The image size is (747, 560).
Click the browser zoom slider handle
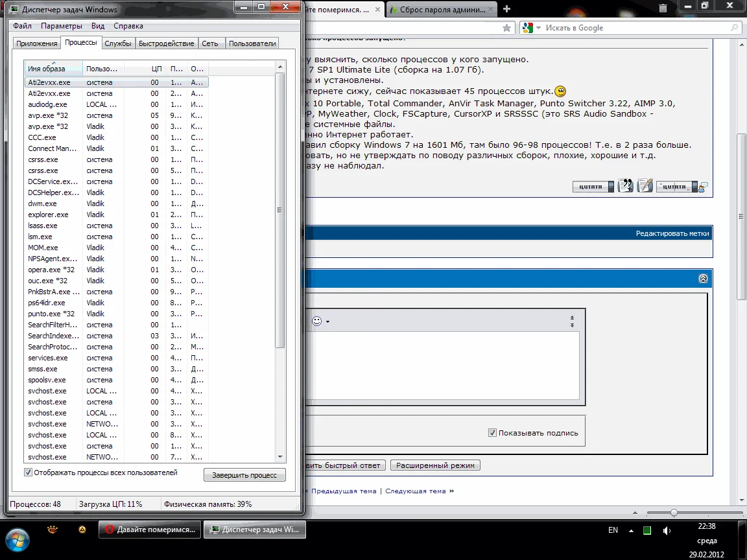674,513
